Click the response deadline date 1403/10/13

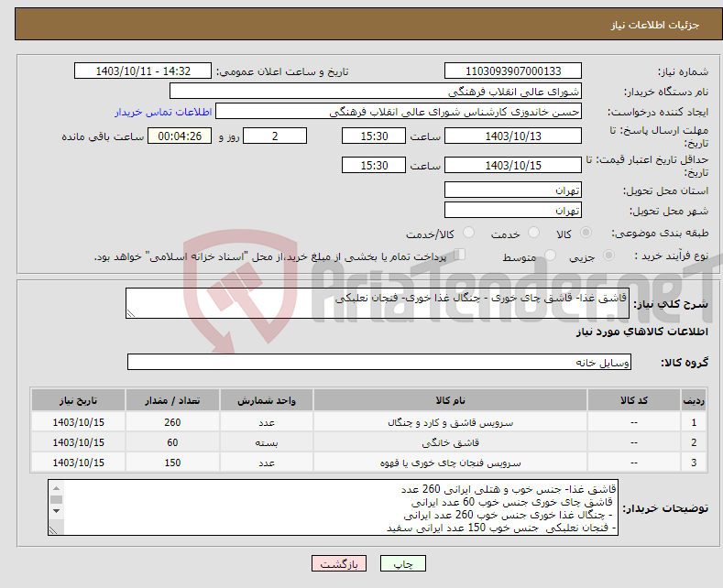point(513,136)
